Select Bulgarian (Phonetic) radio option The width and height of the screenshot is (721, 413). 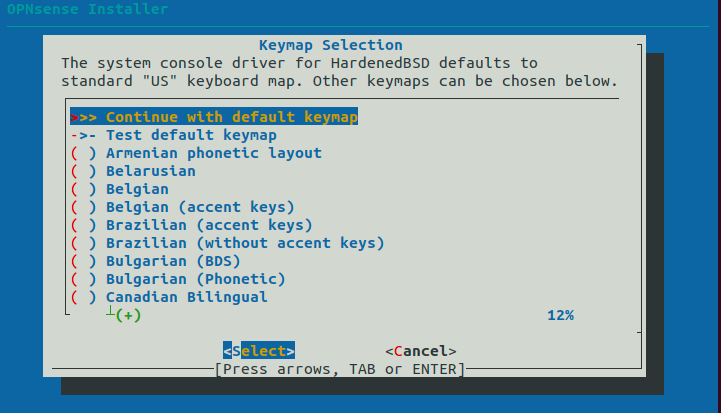coord(178,279)
